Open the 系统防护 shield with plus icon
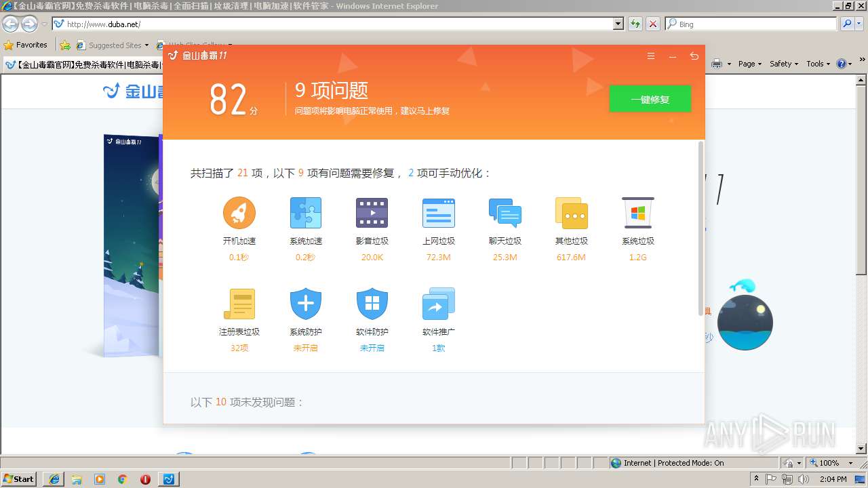868x488 pixels. coord(306,304)
